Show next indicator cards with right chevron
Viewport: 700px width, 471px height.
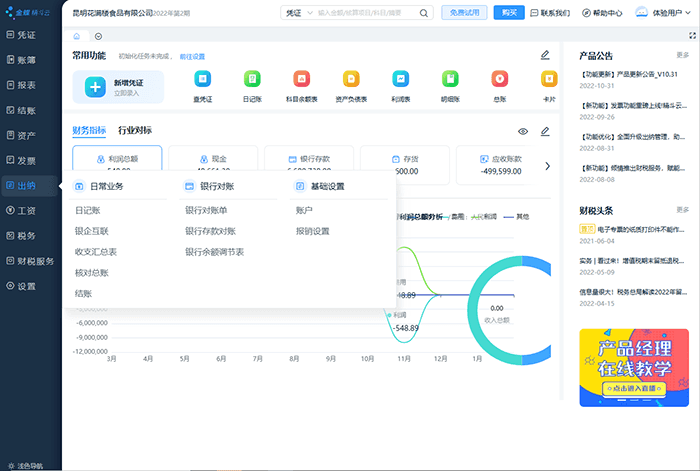(547, 166)
